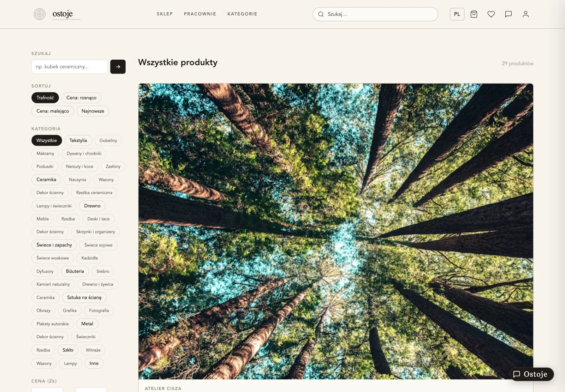Open the user account icon
Image resolution: width=565 pixels, height=392 pixels.
pos(526,14)
